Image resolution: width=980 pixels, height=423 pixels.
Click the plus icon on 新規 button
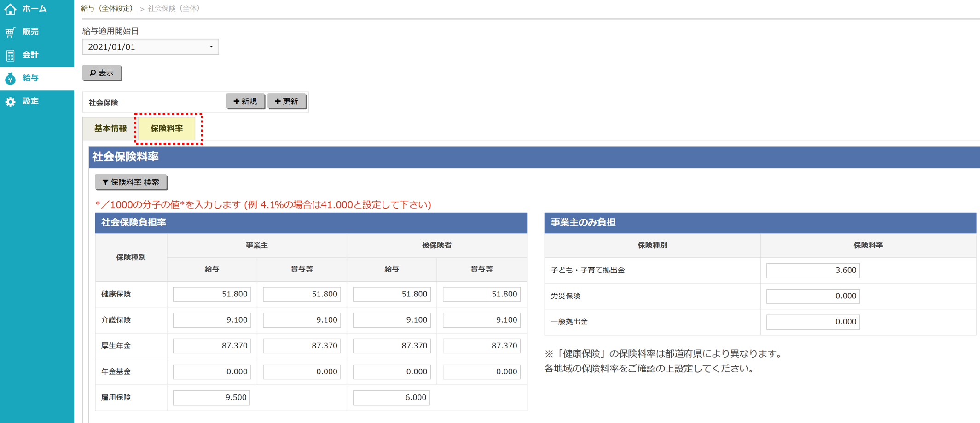(x=236, y=101)
